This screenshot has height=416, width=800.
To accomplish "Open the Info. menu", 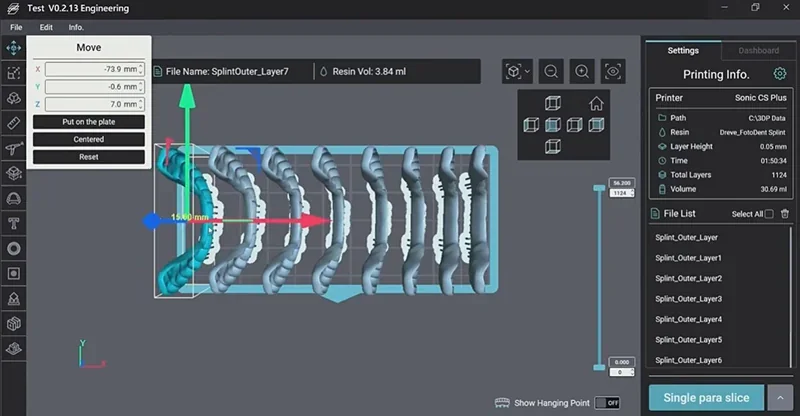I will (76, 27).
